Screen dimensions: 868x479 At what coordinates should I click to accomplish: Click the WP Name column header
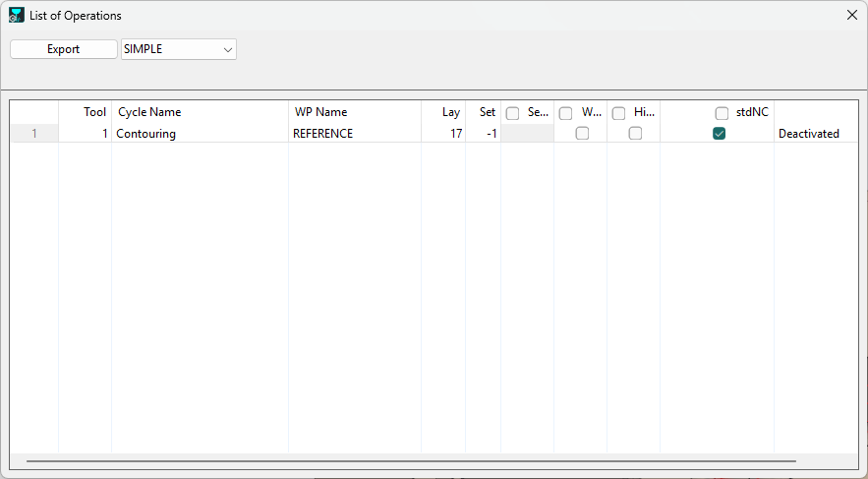point(355,112)
